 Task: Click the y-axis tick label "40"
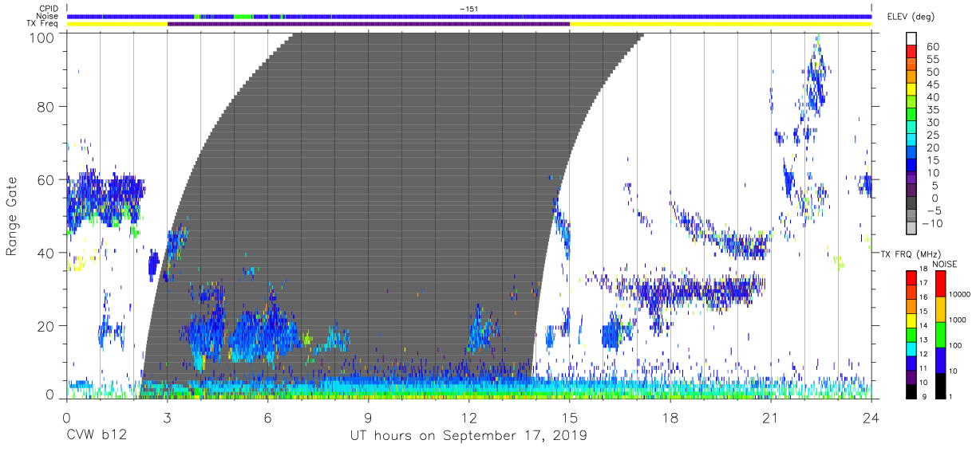[x=46, y=253]
